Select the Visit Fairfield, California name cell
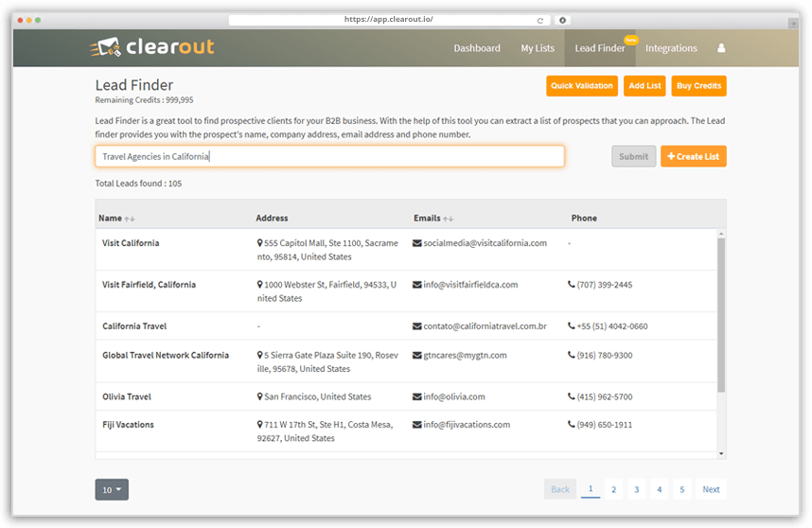Image resolution: width=812 pixels, height=528 pixels. point(150,285)
